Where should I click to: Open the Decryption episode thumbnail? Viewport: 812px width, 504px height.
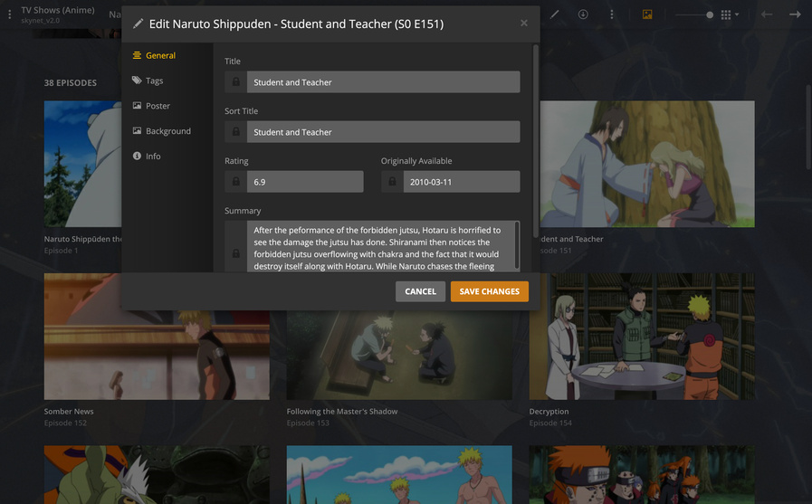(x=642, y=337)
